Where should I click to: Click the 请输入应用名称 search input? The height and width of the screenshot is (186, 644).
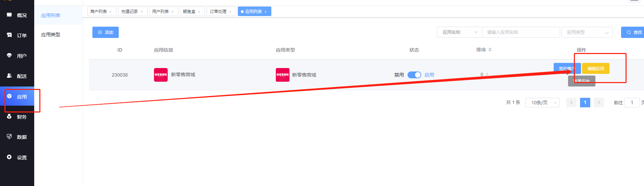tap(520, 32)
